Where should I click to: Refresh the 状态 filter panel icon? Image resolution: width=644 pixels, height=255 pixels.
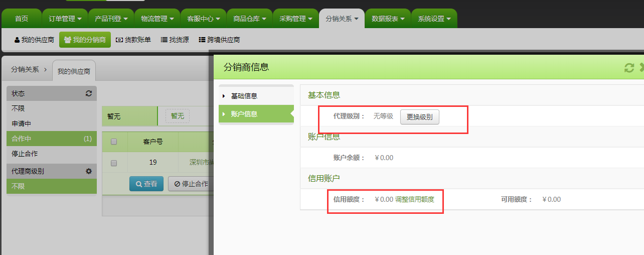click(89, 93)
